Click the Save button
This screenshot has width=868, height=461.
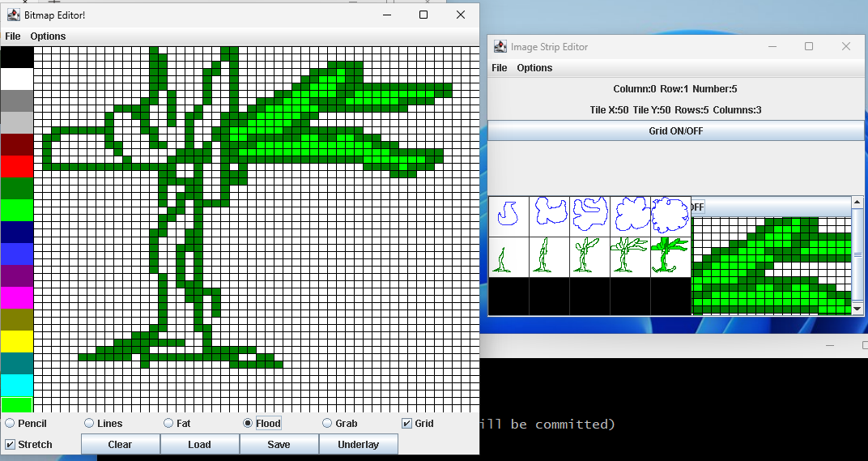(279, 444)
